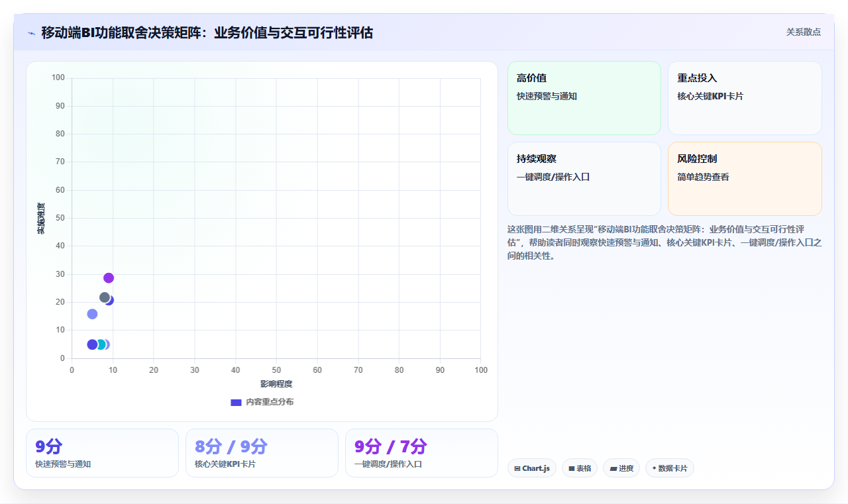Image resolution: width=848 pixels, height=504 pixels.
Task: Click the 9分 / 7分 一键调度 stat card
Action: (x=421, y=453)
